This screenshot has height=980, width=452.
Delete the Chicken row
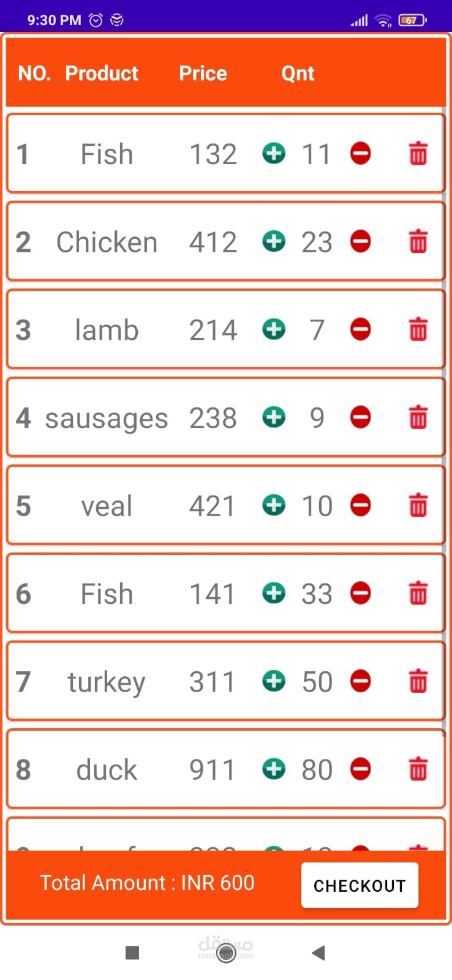pos(418,241)
